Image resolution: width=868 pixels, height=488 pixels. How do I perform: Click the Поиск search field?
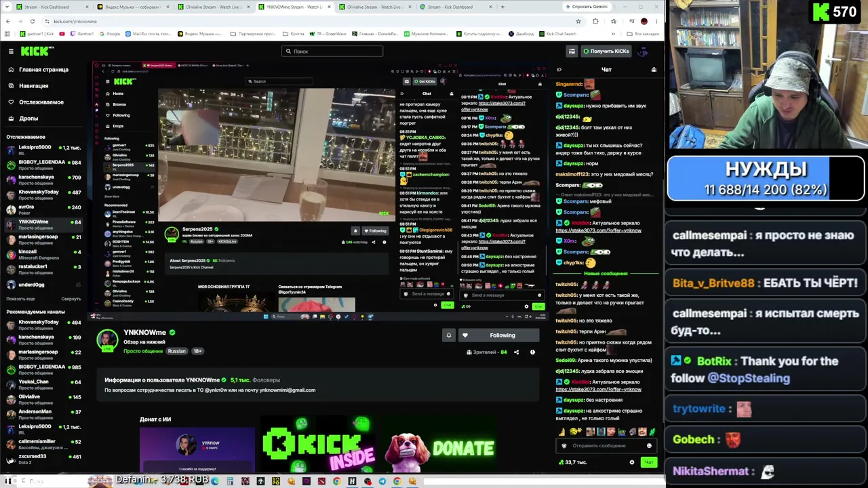point(332,51)
